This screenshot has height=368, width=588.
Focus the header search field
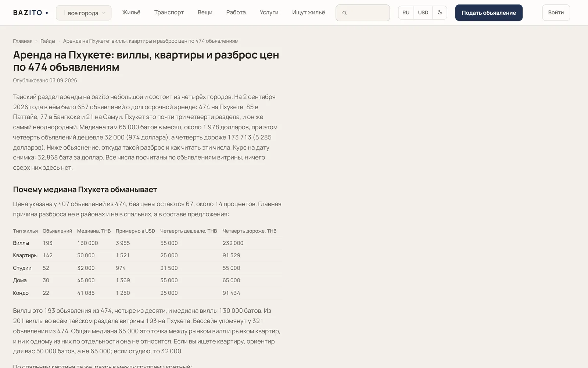363,13
